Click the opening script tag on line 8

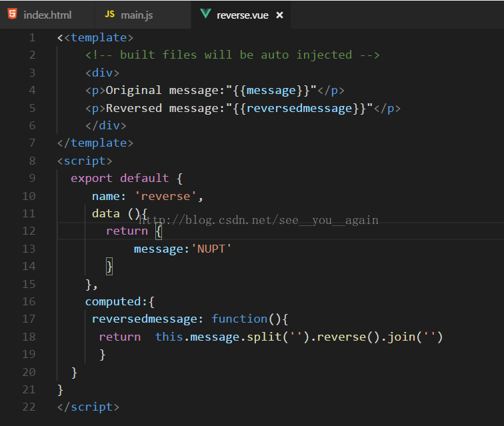coord(85,161)
